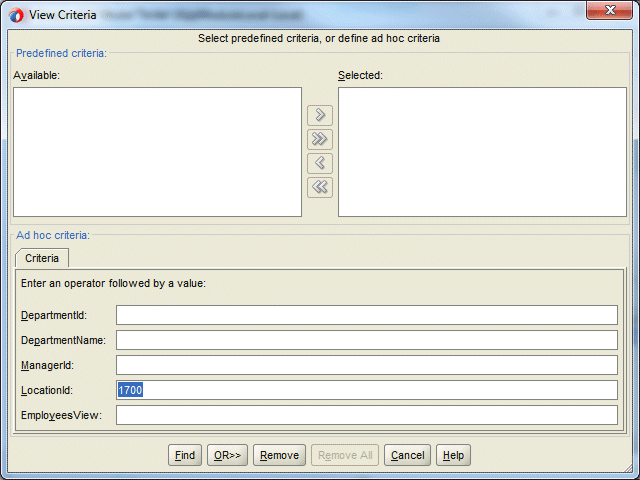Click the 'Ad hoc criteria:' group label
640x480 pixels.
pyautogui.click(x=53, y=235)
